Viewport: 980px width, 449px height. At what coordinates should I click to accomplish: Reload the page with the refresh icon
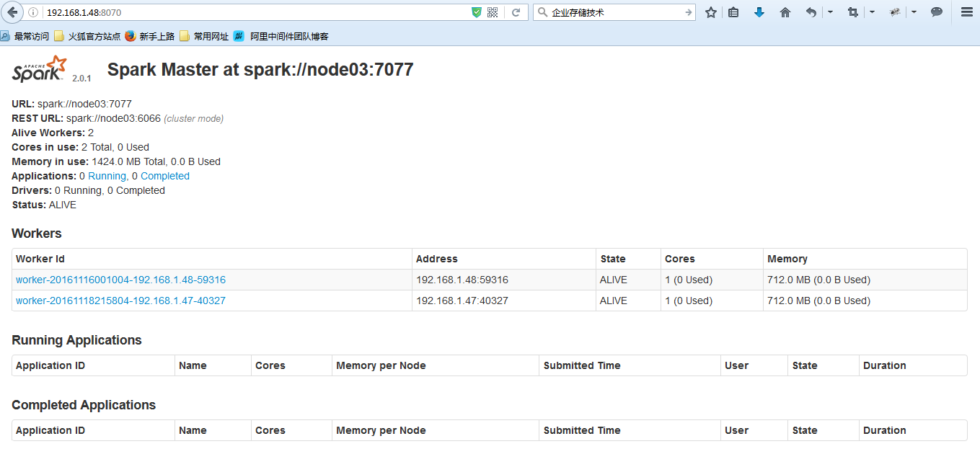click(x=516, y=12)
